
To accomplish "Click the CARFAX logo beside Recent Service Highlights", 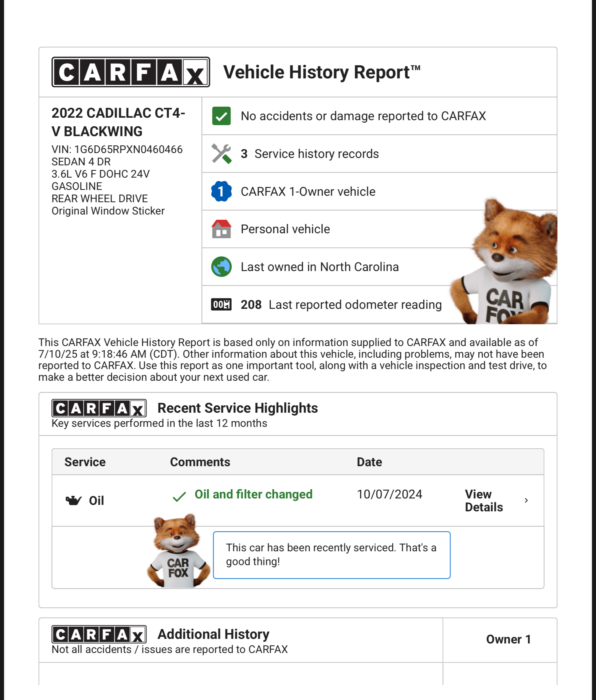I will point(99,408).
